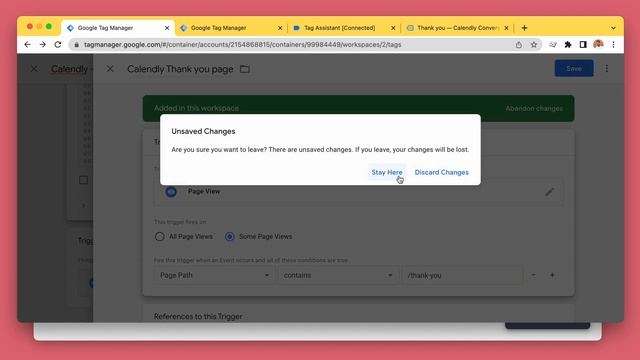Click the folder icon next to trigger name
Image resolution: width=640 pixels, height=360 pixels.
coord(244,69)
